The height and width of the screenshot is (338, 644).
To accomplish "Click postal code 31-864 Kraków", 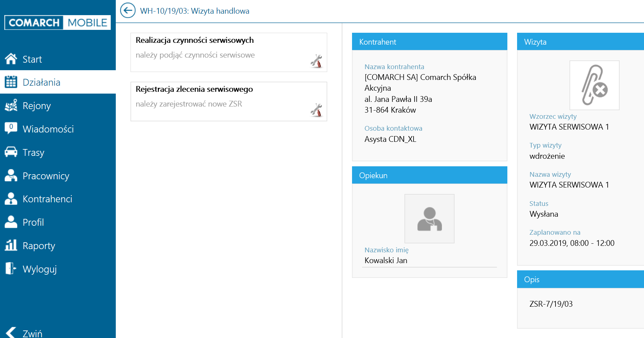I will (x=390, y=110).
